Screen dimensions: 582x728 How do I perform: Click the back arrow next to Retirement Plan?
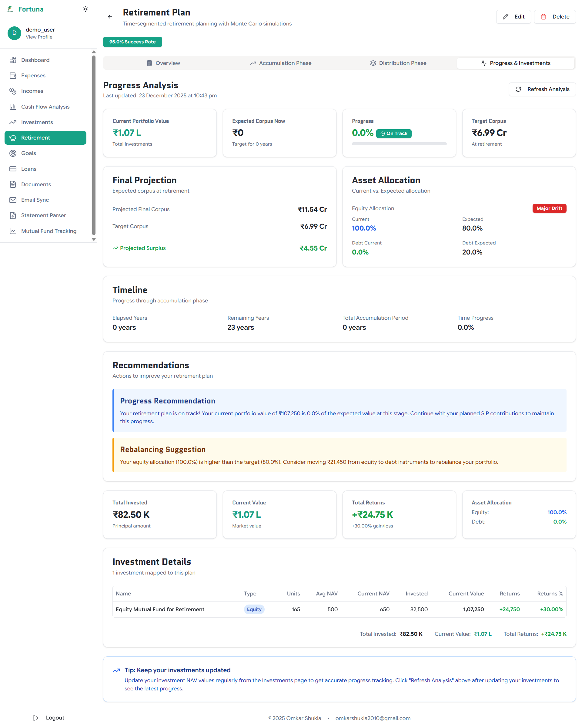point(110,16)
